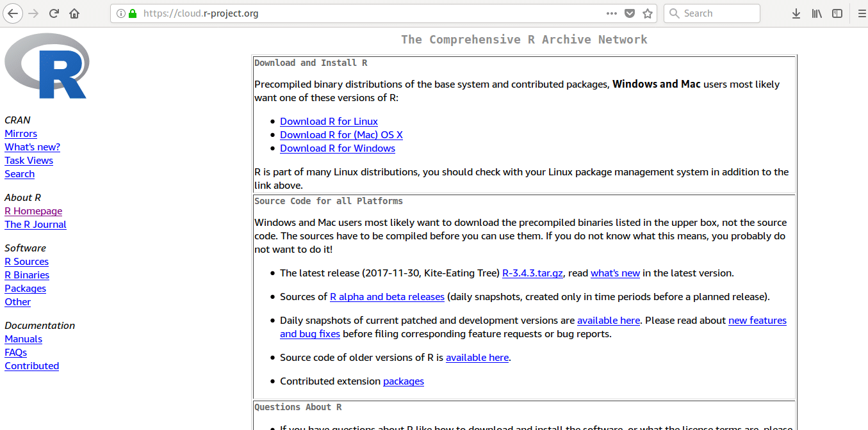This screenshot has height=430, width=868.
Task: Open the Mirrors link
Action: pyautogui.click(x=20, y=134)
